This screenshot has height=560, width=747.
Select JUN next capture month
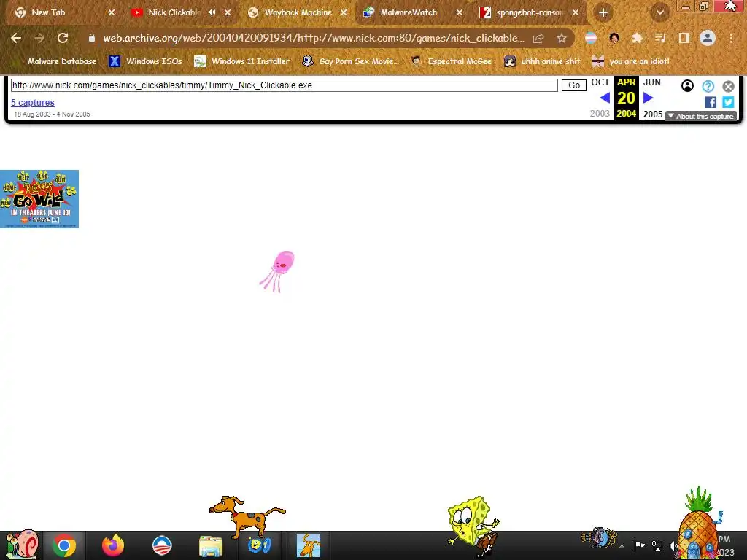click(x=651, y=82)
